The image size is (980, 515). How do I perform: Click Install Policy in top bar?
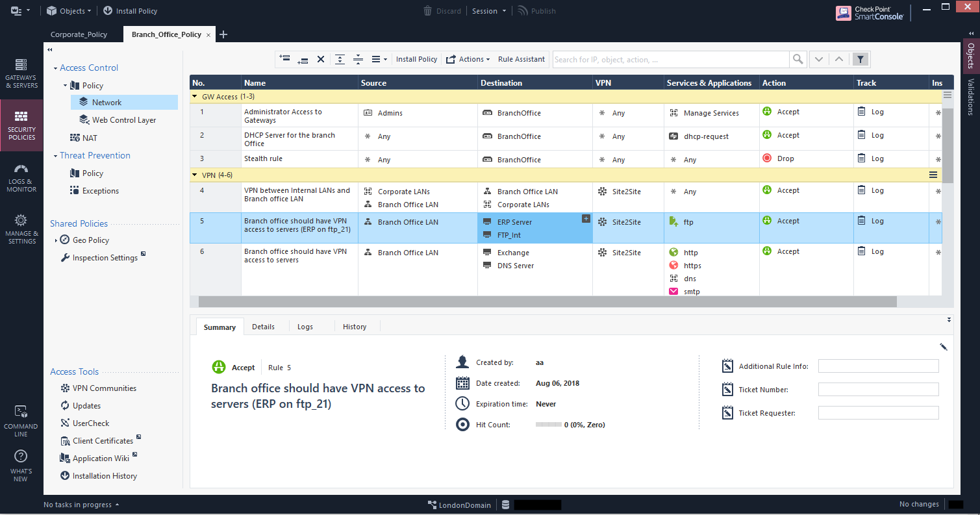tap(130, 11)
